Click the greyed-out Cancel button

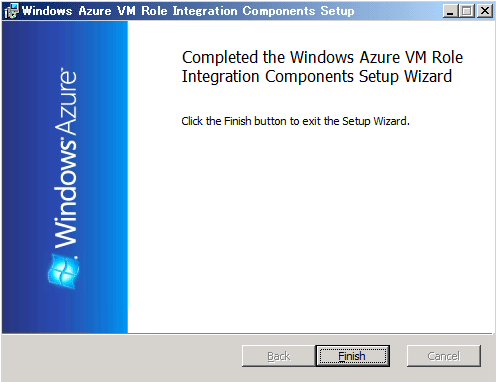(x=444, y=356)
